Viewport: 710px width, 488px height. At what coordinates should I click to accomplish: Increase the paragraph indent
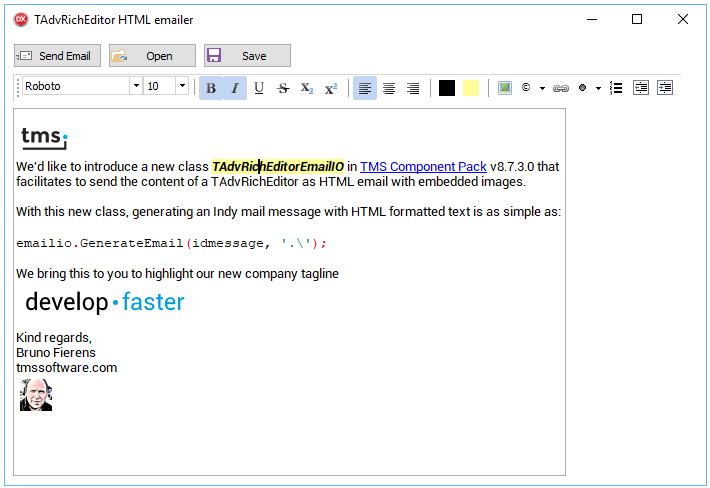665,88
